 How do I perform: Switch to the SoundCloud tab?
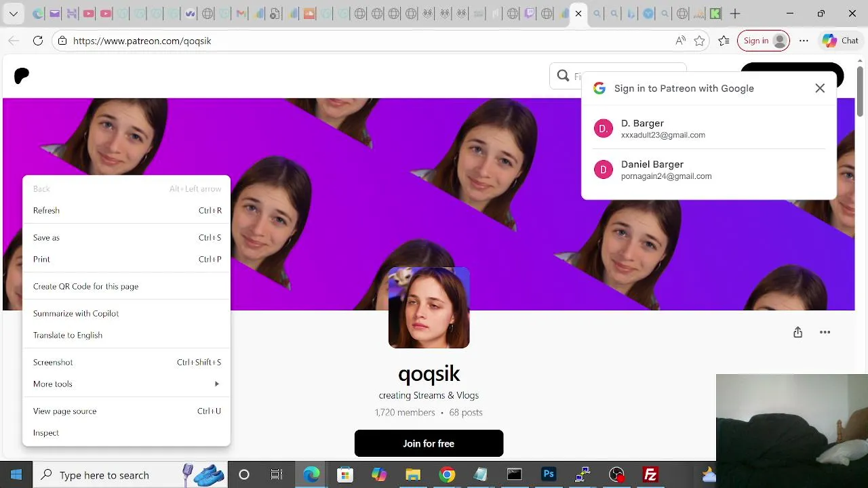[309, 14]
